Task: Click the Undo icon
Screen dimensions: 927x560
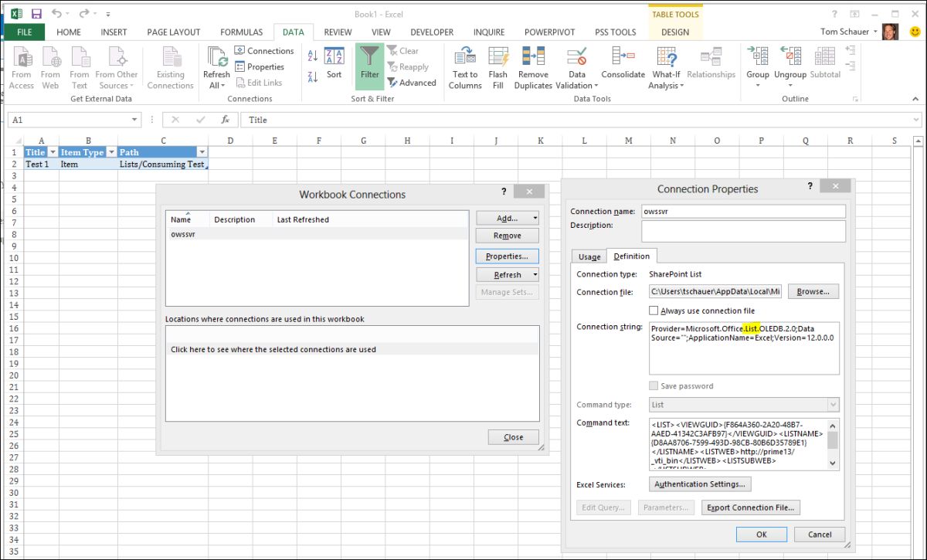Action: 56,14
